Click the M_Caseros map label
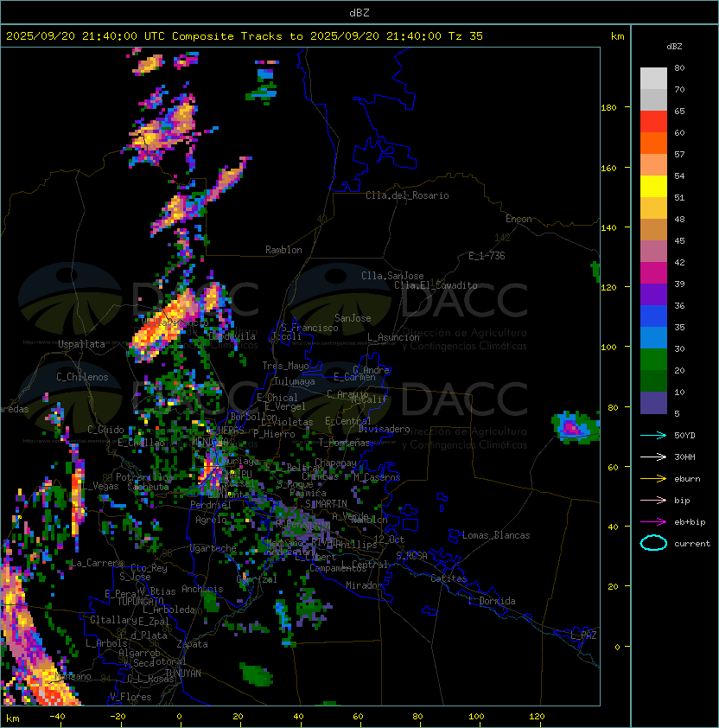Image resolution: width=719 pixels, height=728 pixels. coord(377,477)
